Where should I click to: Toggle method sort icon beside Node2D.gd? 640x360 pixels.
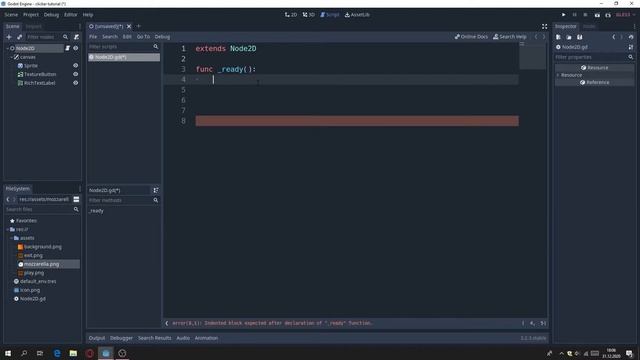[x=156, y=190]
